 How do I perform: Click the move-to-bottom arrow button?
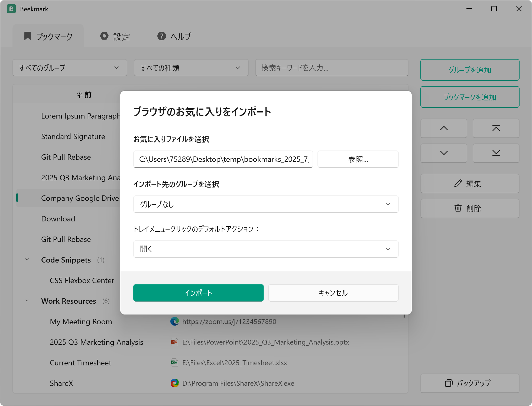coord(496,153)
